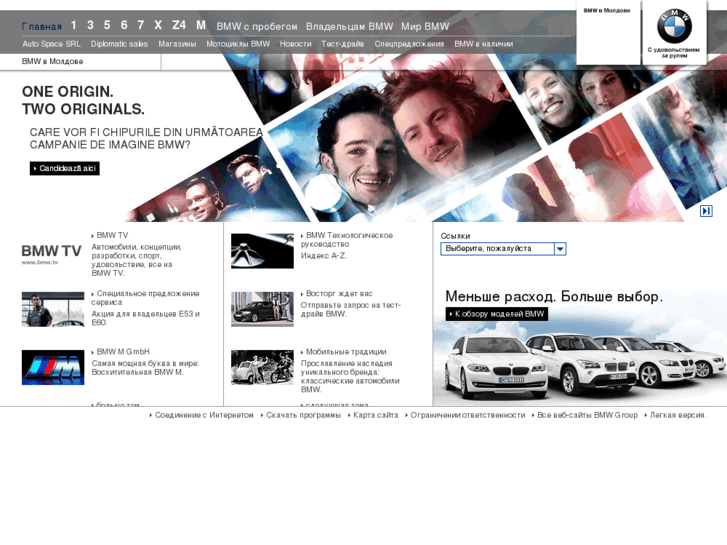Image resolution: width=727 pixels, height=545 pixels.
Task: Open the Z4 menu item
Action: coord(179,25)
